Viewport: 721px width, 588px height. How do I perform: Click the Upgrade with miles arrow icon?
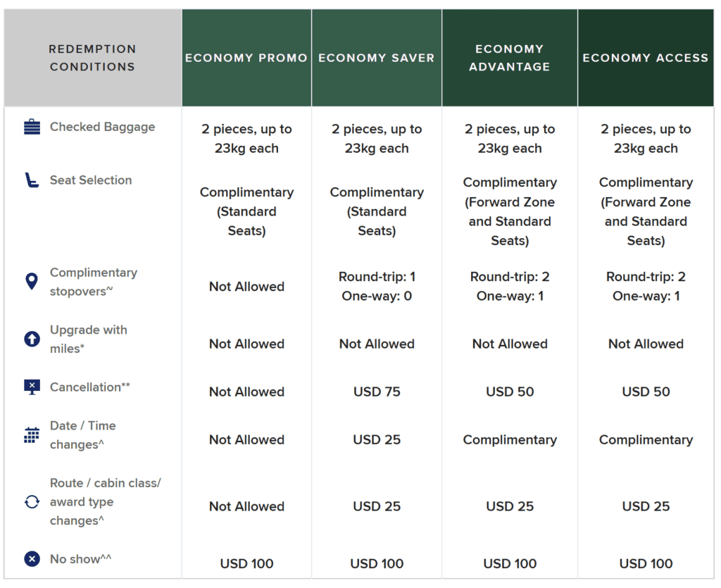32,339
